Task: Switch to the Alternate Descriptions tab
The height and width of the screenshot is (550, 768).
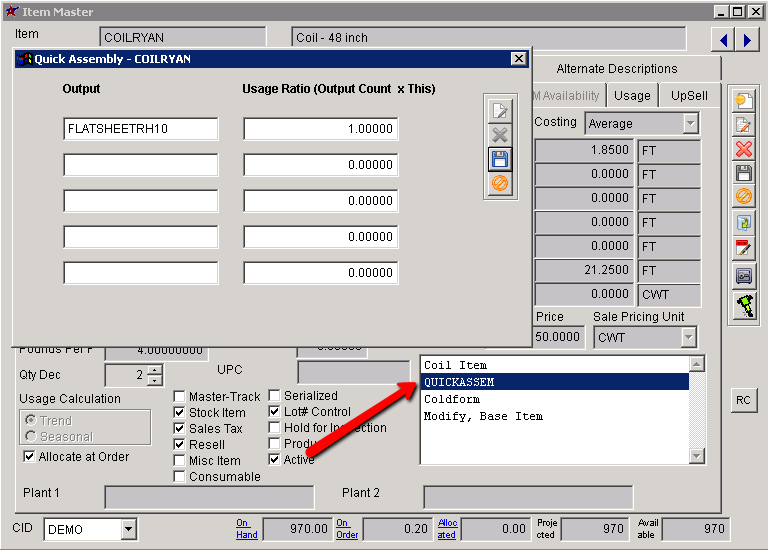Action: (616, 69)
